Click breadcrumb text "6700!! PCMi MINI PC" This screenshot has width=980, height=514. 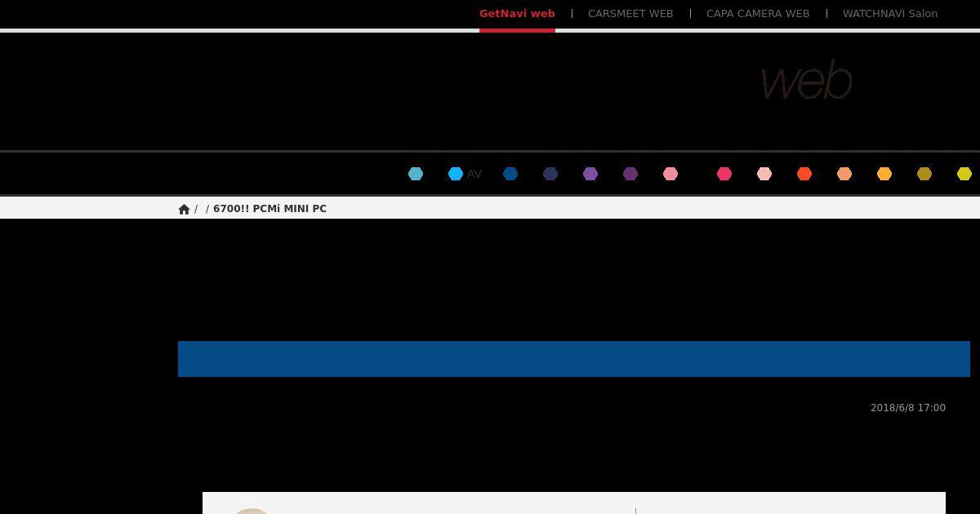point(269,209)
